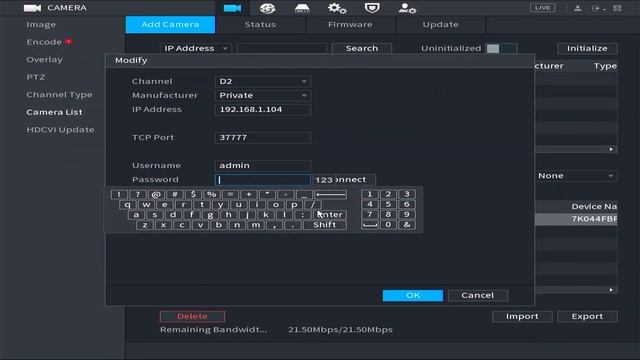Open Encode in the sidebar
The height and width of the screenshot is (360, 640).
pos(44,42)
